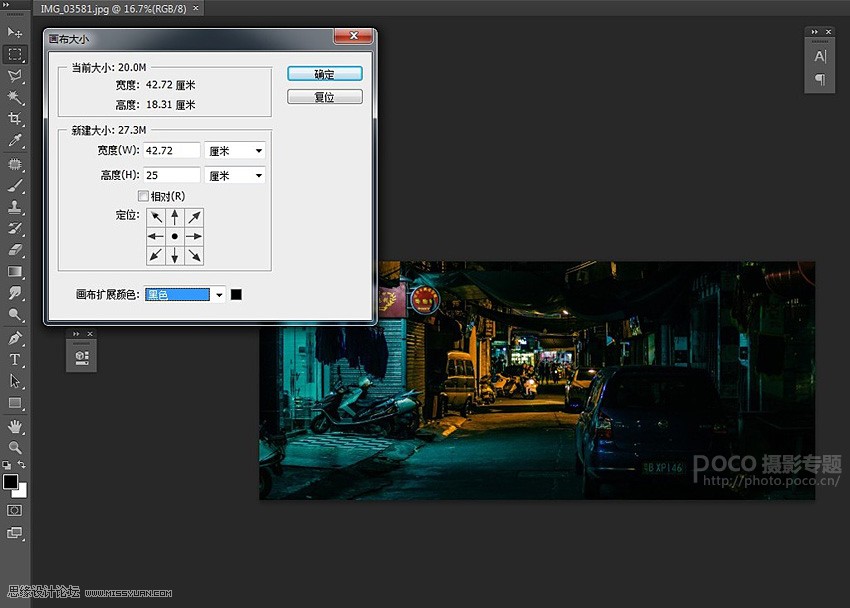Screen dimensions: 850x608
Task: Swap foreground and background colors
Action: tap(22, 465)
